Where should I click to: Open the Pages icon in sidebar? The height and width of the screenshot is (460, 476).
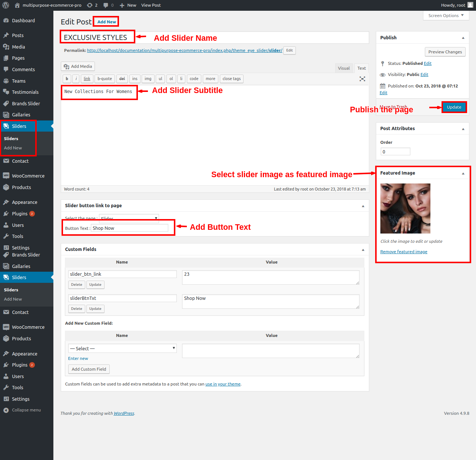click(6, 58)
